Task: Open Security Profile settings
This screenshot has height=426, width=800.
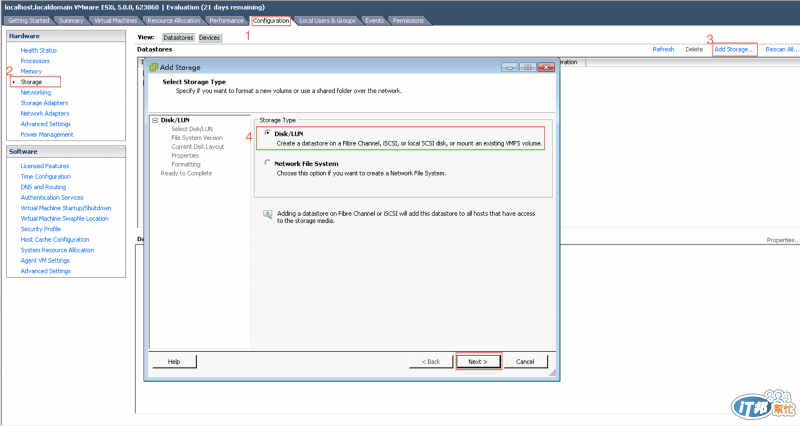Action: [x=41, y=229]
